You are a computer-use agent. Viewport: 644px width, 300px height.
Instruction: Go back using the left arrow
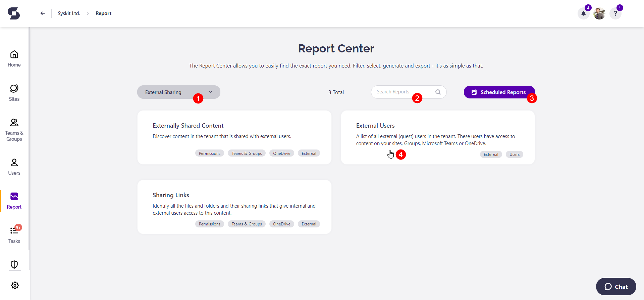point(43,13)
